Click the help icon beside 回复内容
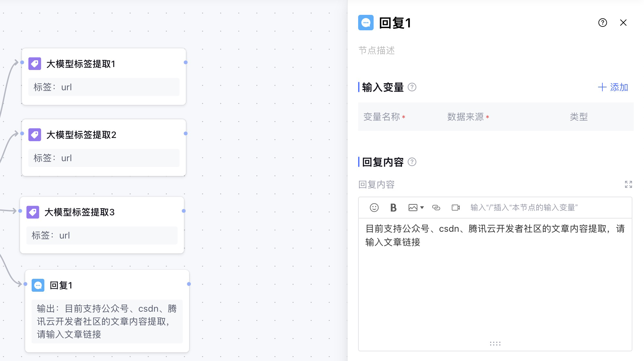 pos(412,162)
